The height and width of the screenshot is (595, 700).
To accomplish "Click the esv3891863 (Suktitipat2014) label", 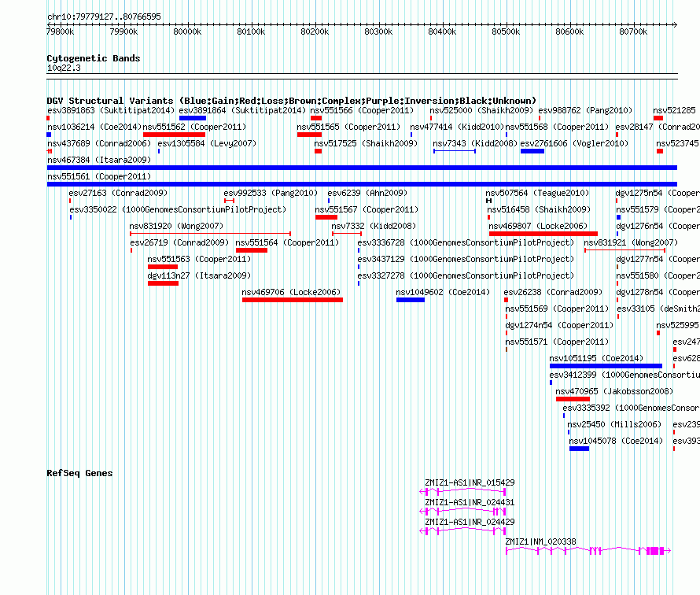I will 111,110.
